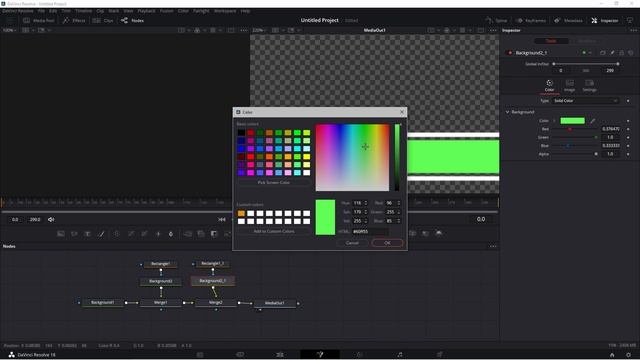Click the green Color swatch in Inspector
Viewport: 640px width, 360px height.
572,121
